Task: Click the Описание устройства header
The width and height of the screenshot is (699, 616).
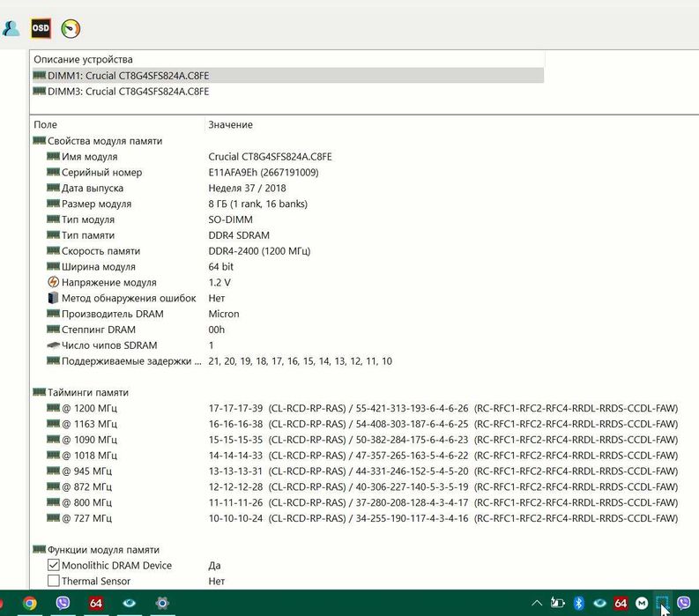Action: click(83, 59)
